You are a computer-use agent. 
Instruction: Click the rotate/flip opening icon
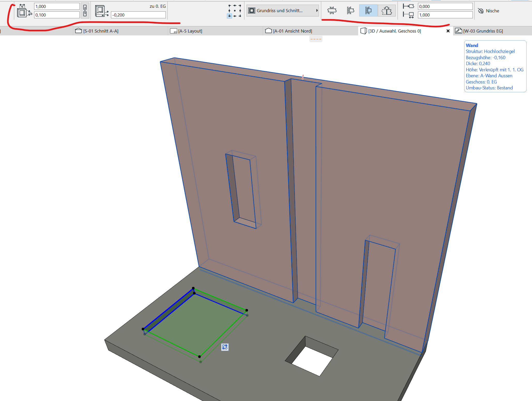387,11
